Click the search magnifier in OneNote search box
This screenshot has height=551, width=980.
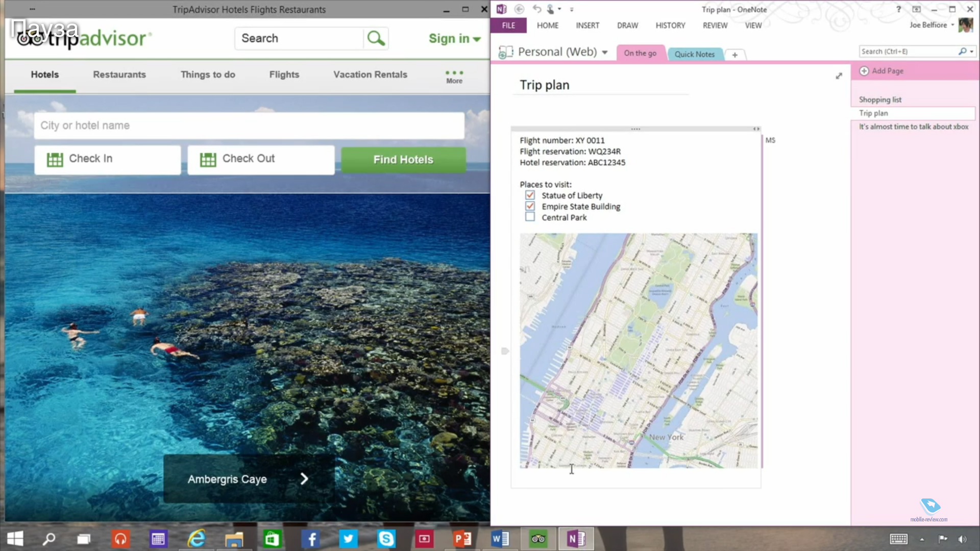(x=962, y=52)
